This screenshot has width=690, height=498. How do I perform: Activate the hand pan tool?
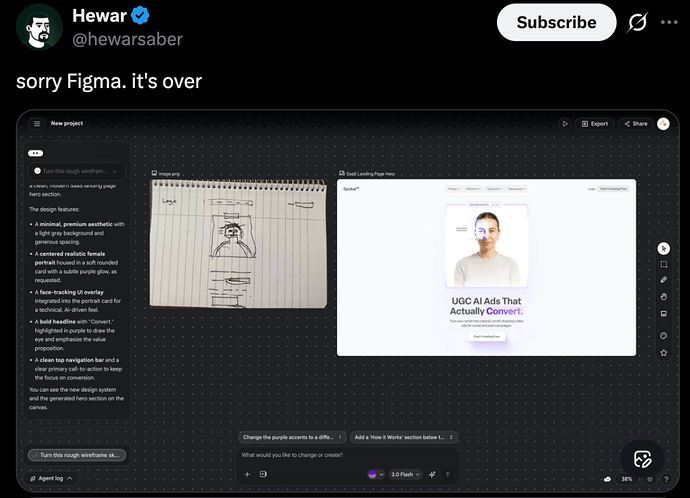click(x=664, y=296)
